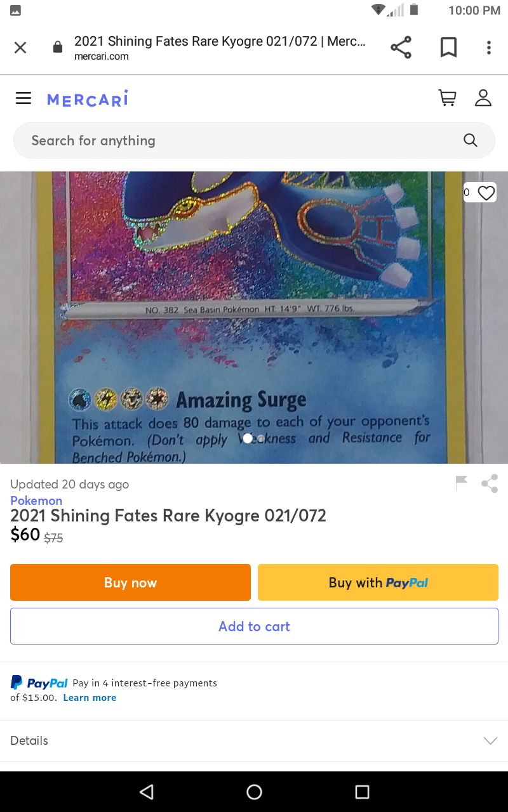Add the Kyogre card to cart
This screenshot has width=508, height=812.
[x=254, y=626]
